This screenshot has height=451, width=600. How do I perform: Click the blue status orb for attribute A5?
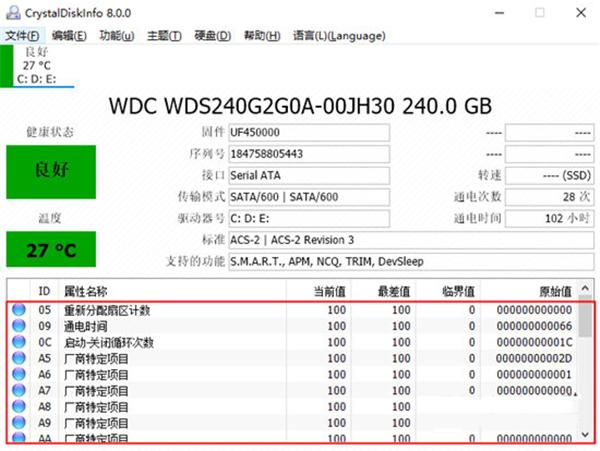tap(19, 358)
